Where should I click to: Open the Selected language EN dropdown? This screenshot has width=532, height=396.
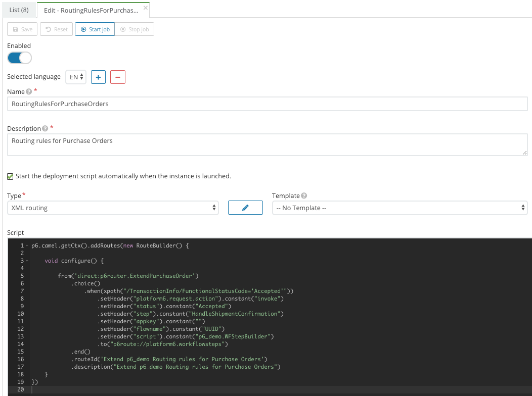75,77
